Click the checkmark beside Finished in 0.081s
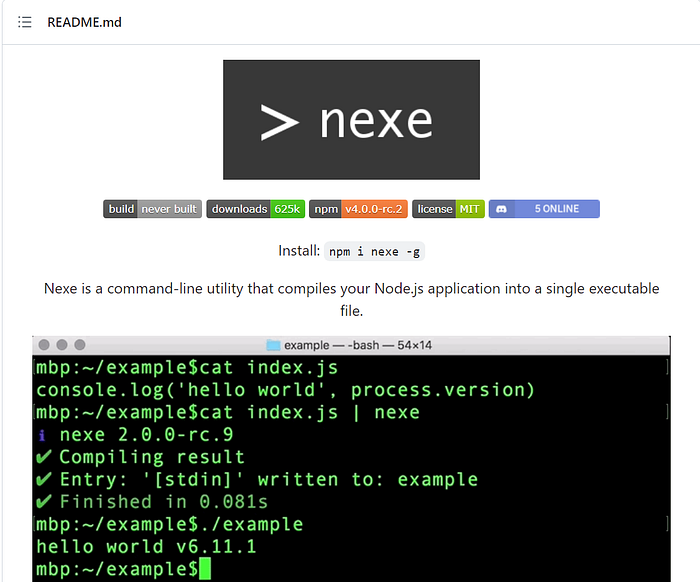Viewport: 700px width, 582px height. [x=44, y=502]
